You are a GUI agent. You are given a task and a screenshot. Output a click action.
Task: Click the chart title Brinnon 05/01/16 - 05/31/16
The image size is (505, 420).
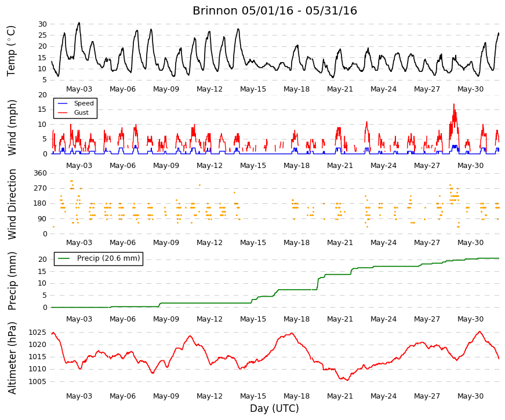pyautogui.click(x=275, y=10)
